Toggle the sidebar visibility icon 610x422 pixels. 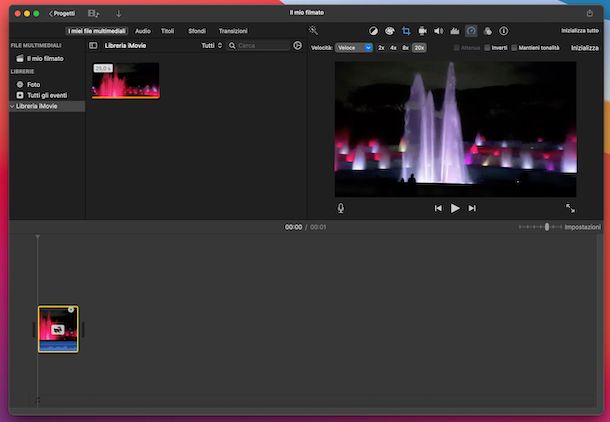tap(93, 46)
